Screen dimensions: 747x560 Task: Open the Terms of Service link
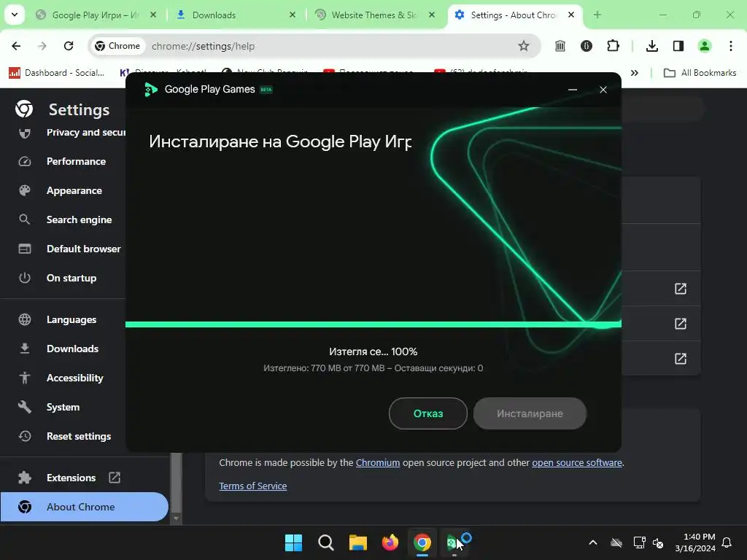253,486
